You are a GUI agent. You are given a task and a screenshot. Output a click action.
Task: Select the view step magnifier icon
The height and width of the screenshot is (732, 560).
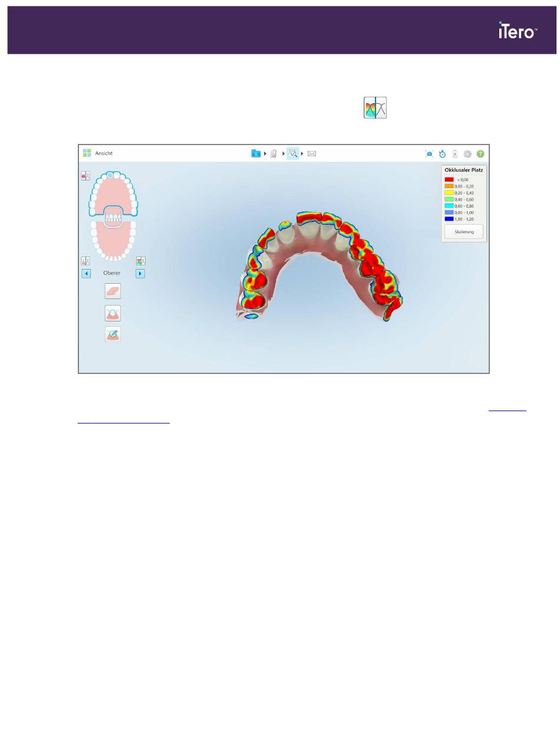coord(293,153)
